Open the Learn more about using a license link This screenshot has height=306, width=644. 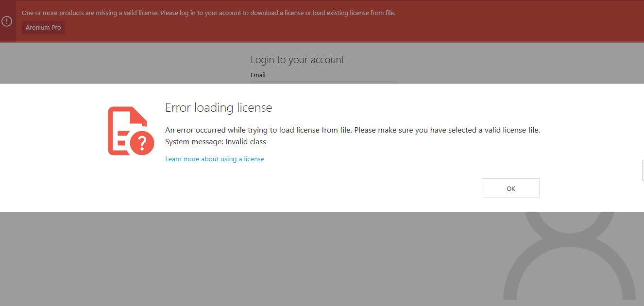coord(215,159)
